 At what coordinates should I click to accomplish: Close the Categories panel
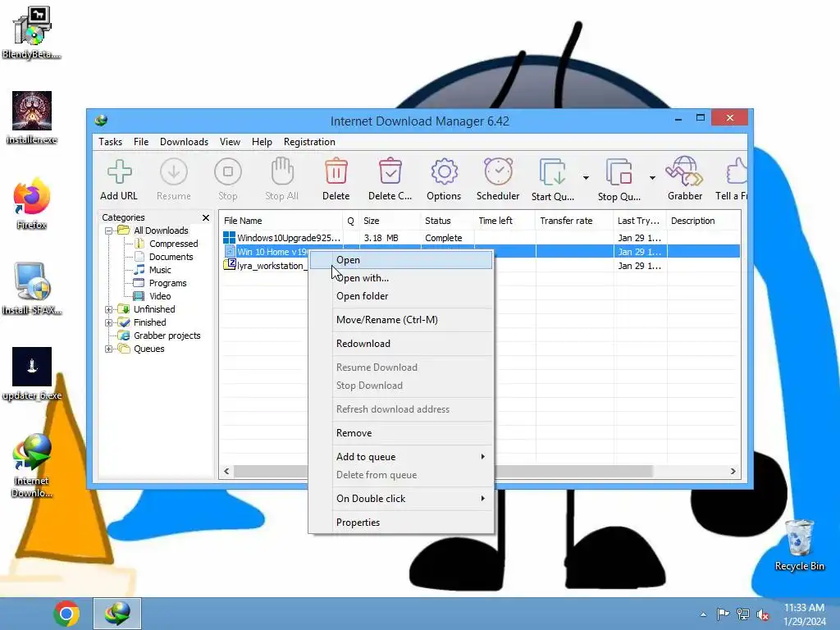206,217
